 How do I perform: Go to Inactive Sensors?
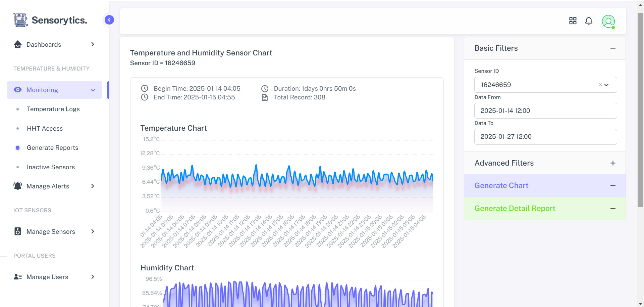51,167
